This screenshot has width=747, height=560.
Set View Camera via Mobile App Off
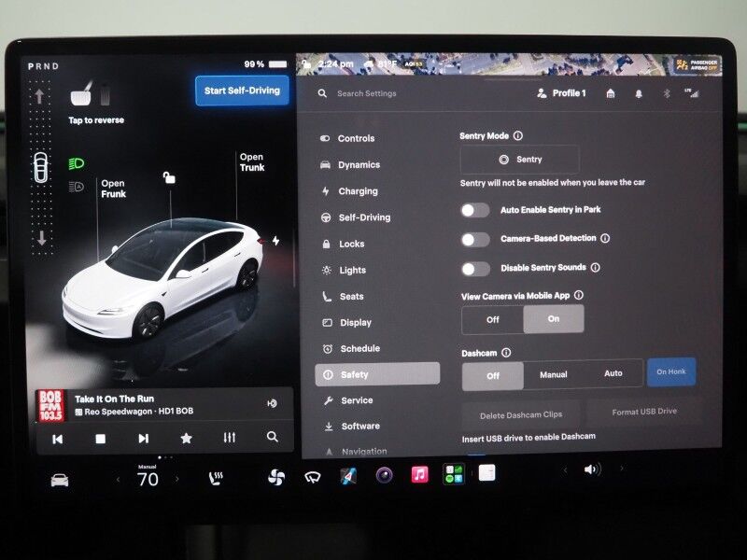pos(493,319)
